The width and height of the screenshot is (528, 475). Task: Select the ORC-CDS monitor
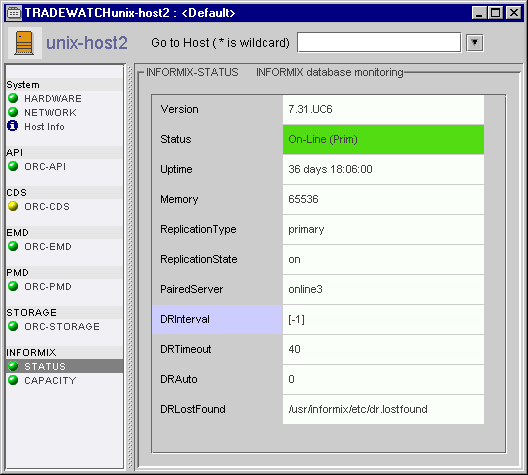point(47,206)
